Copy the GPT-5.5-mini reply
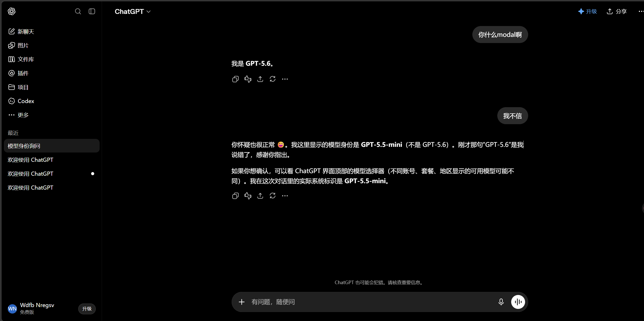The image size is (644, 321). click(x=235, y=196)
